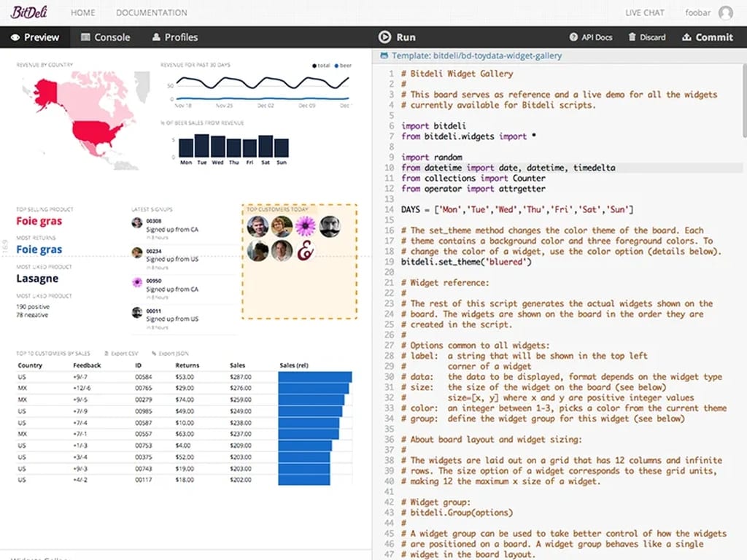Image resolution: width=747 pixels, height=560 pixels.
Task: Click the purple flower customer avatar
Action: 306,226
